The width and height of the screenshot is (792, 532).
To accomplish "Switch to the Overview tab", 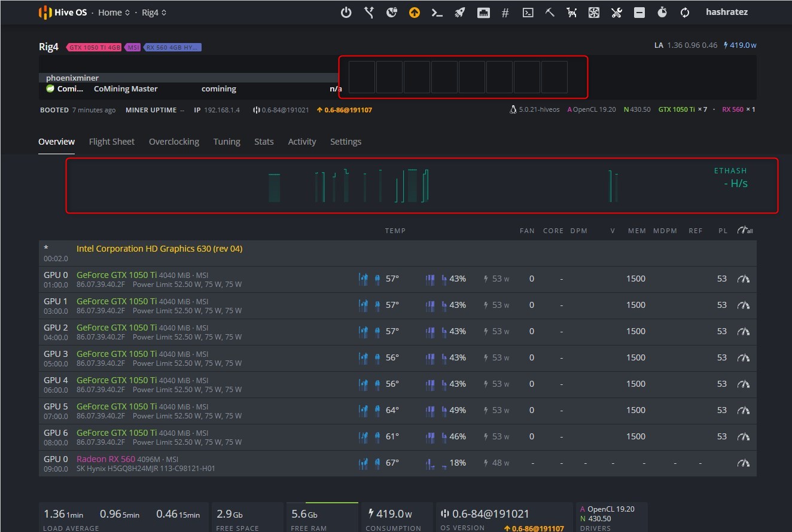I will coord(56,142).
